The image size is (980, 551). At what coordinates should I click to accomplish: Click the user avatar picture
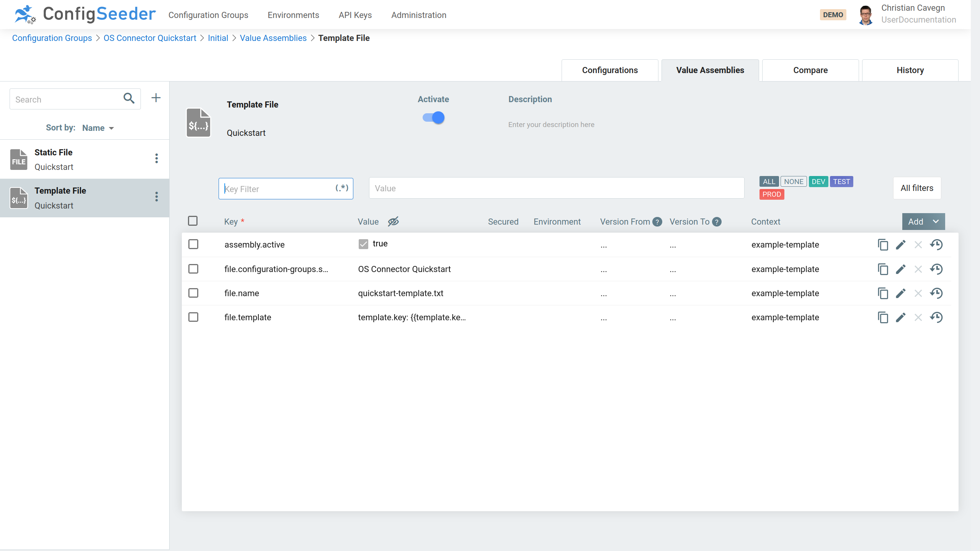pos(866,15)
